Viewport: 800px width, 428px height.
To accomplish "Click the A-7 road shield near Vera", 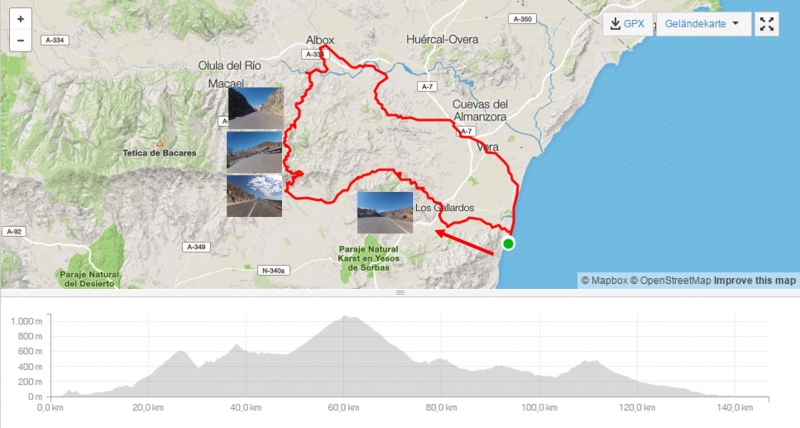I will point(466,131).
